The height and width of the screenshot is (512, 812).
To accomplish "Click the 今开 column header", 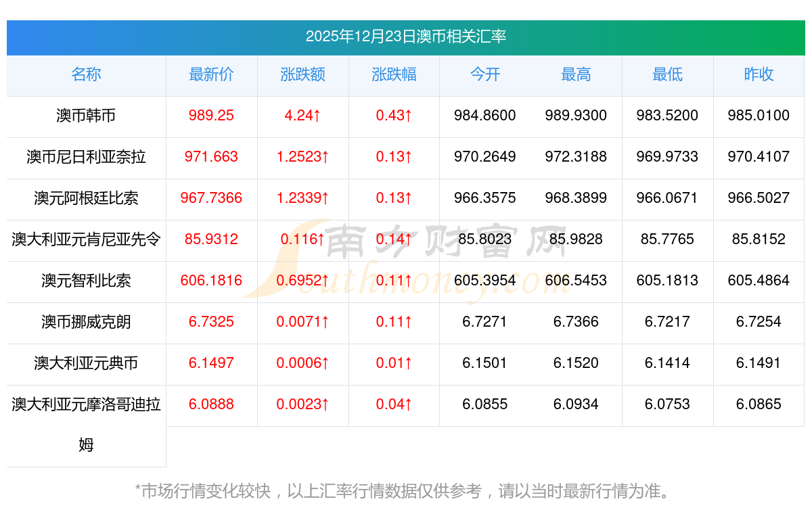I will [x=485, y=74].
